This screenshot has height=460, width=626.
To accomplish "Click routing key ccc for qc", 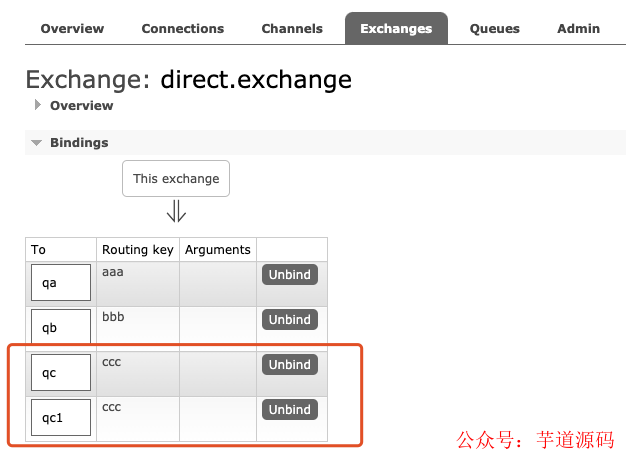I will (x=138, y=374).
